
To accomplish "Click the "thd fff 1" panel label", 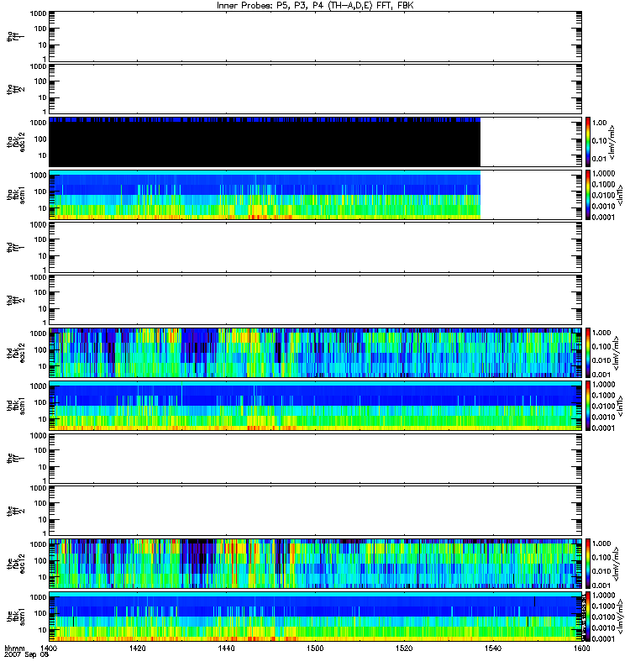I will point(16,247).
